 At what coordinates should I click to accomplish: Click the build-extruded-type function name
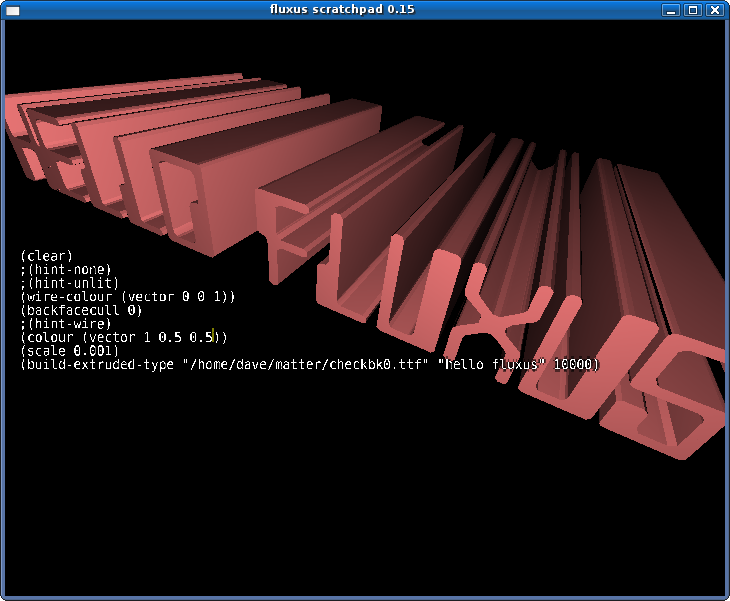(100, 364)
